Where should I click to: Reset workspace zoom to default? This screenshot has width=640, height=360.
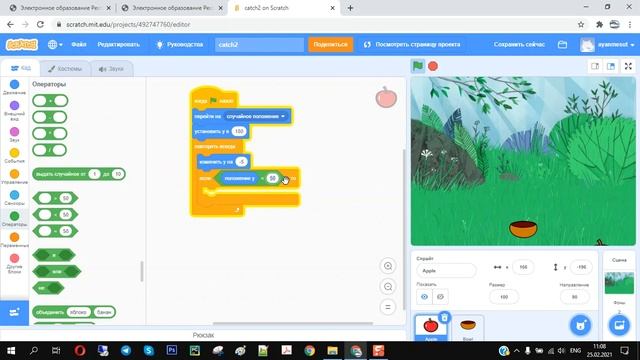click(x=388, y=307)
